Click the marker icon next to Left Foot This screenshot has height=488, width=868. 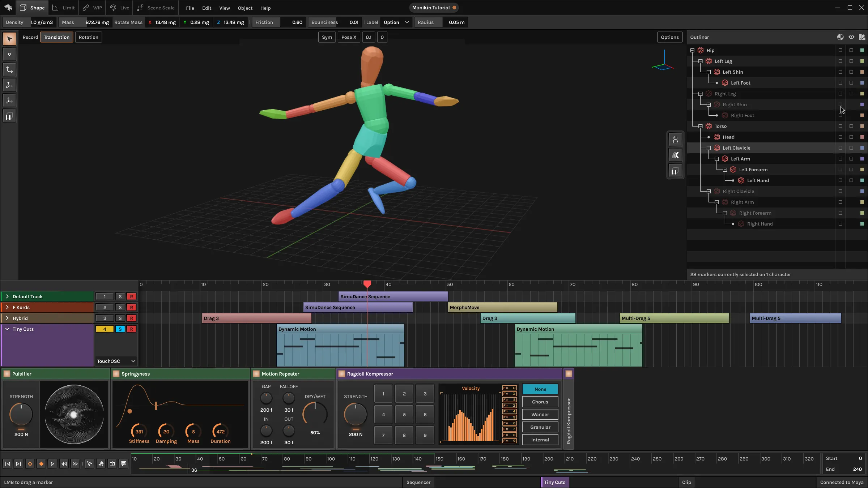click(725, 83)
